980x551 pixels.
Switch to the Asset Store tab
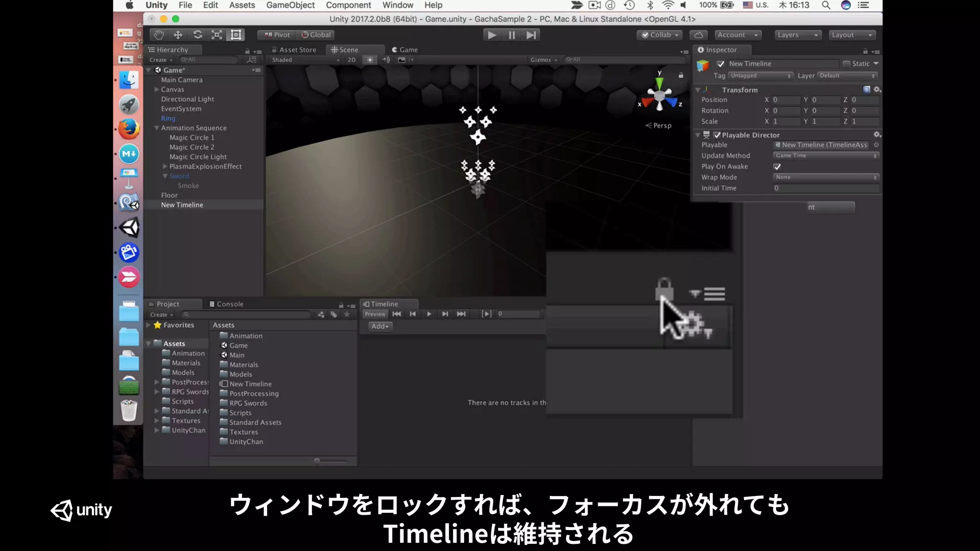coord(294,50)
